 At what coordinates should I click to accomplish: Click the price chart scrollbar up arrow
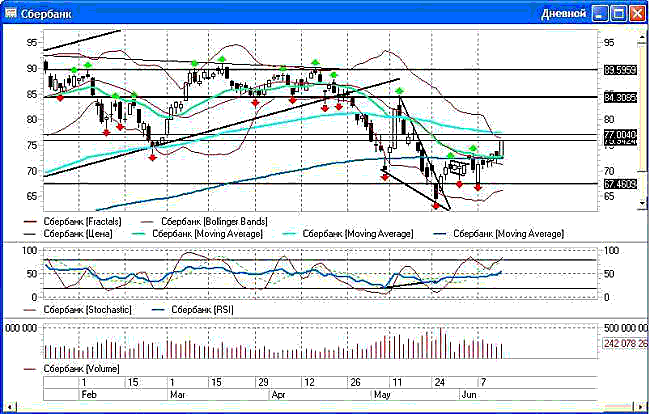tap(643, 38)
